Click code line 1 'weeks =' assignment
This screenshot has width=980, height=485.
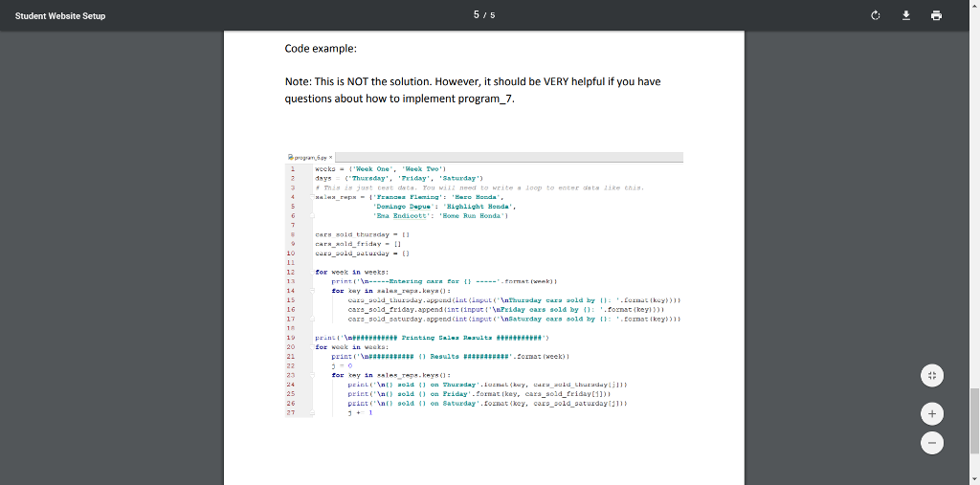(380, 168)
